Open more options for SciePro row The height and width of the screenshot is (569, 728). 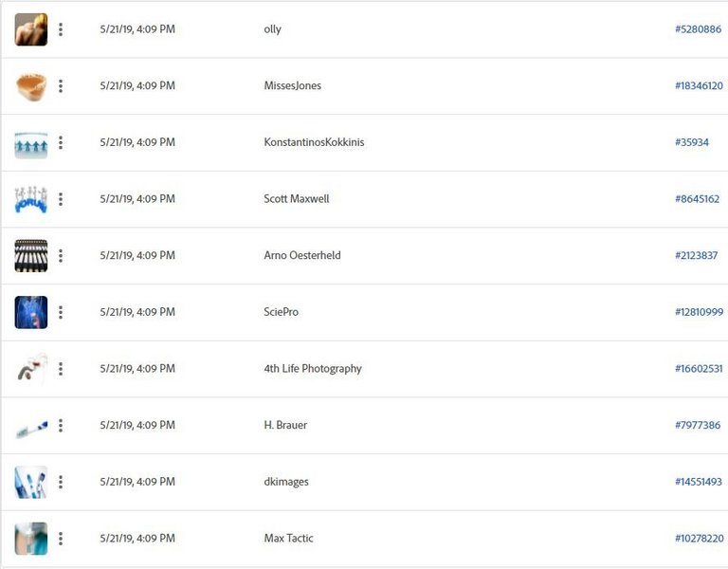[61, 312]
